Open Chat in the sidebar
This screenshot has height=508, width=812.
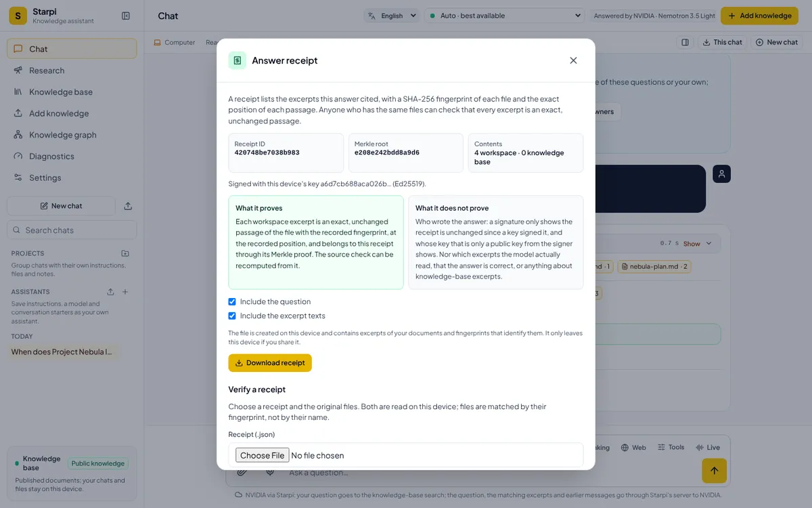[x=72, y=49]
